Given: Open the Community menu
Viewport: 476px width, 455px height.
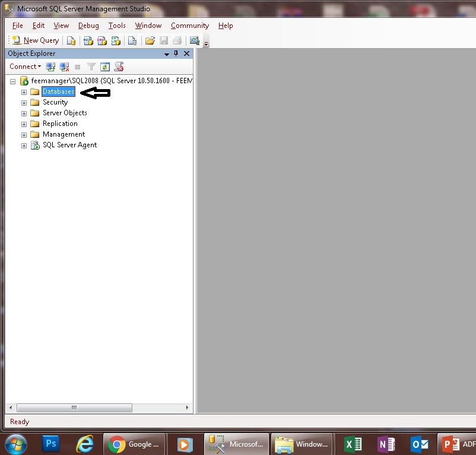Looking at the screenshot, I should 189,26.
